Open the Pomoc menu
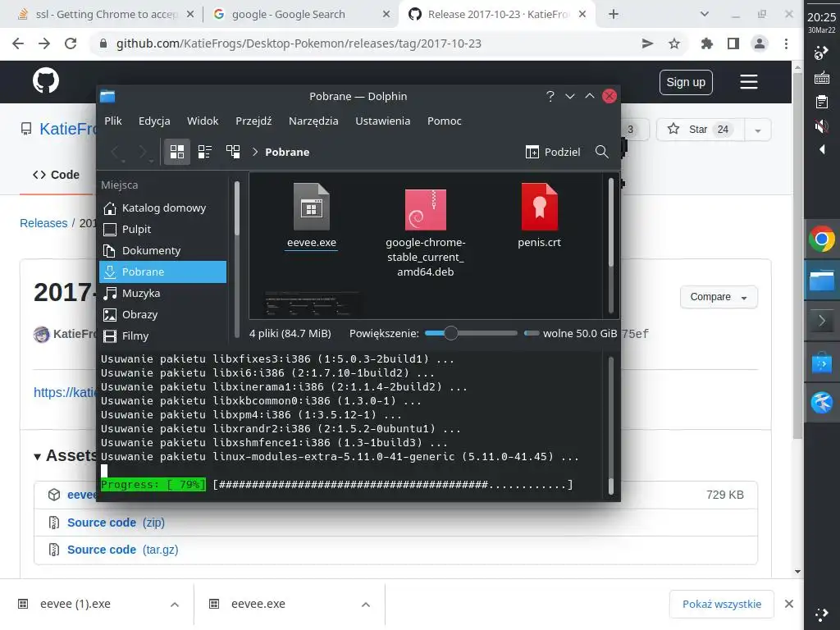Image resolution: width=840 pixels, height=630 pixels. pyautogui.click(x=444, y=121)
